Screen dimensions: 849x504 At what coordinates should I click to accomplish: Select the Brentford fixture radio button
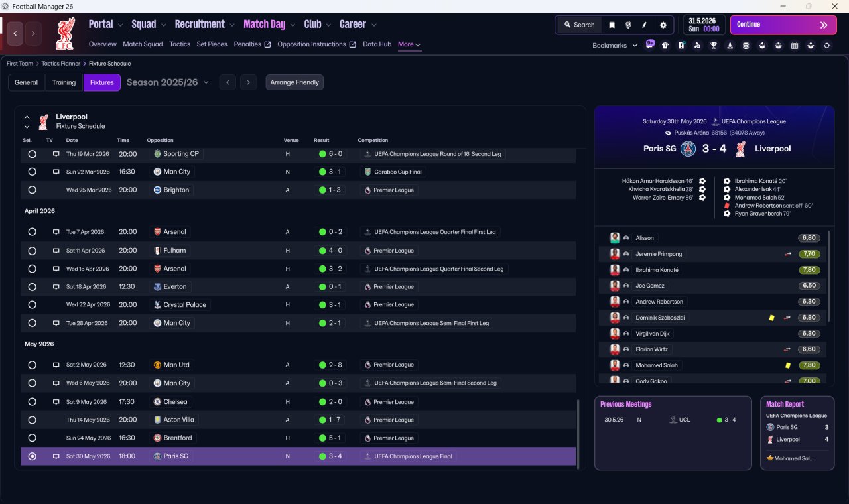tap(32, 438)
